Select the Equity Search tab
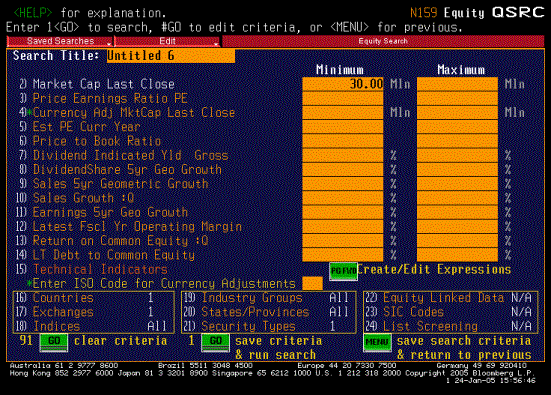Image resolution: width=551 pixels, height=395 pixels. pos(383,41)
